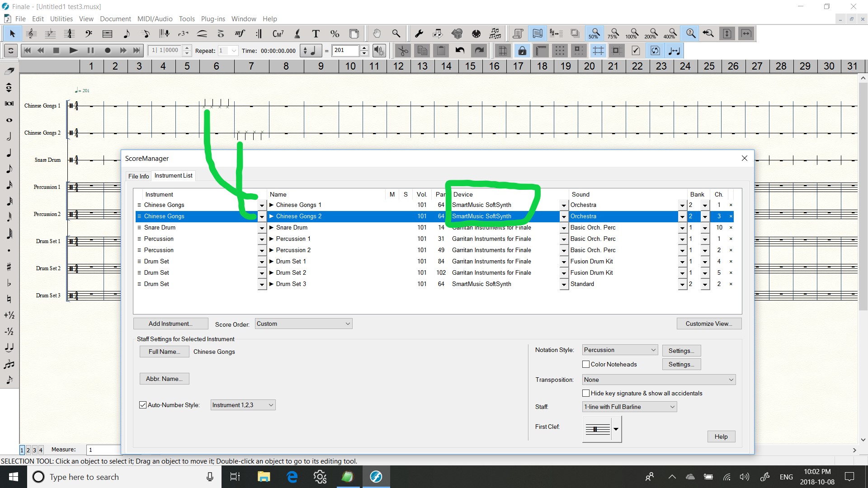Select the Repeat tool
This screenshot has height=488, width=868.
coord(259,33)
